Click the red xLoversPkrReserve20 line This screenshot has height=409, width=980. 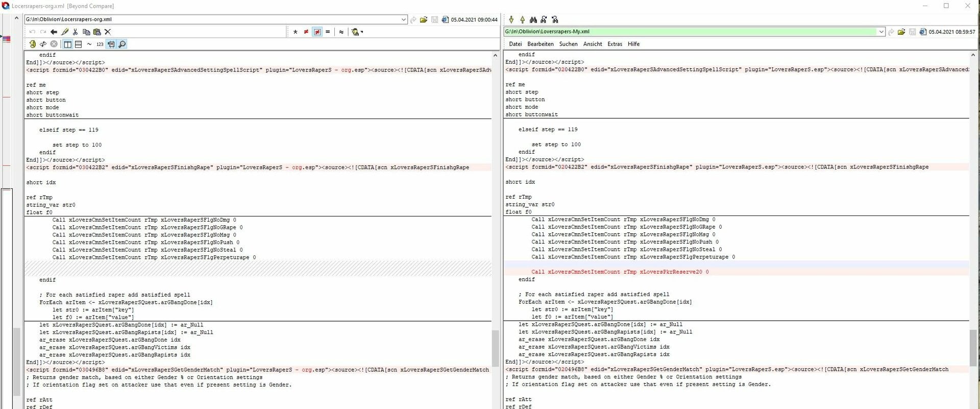coord(620,272)
